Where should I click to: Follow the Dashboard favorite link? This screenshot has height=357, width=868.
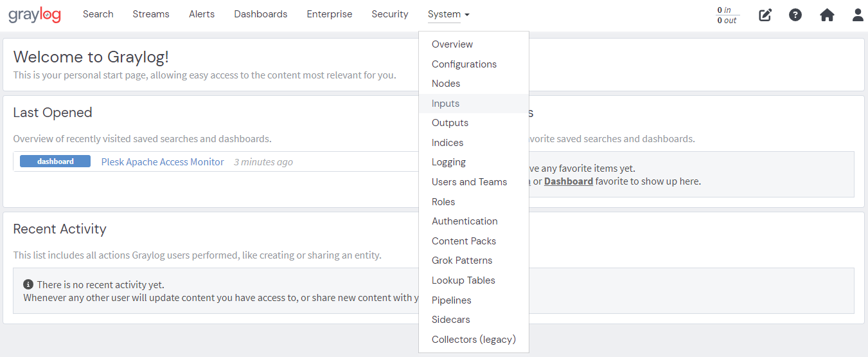click(569, 181)
